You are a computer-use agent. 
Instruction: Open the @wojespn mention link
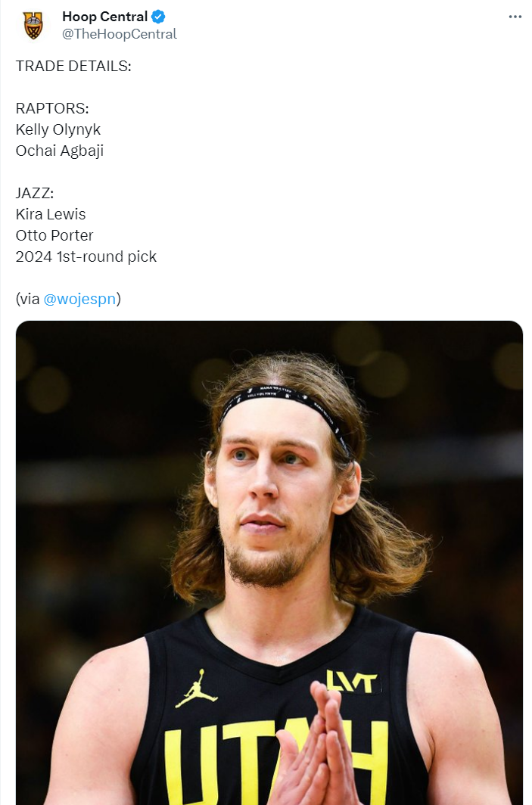click(79, 299)
